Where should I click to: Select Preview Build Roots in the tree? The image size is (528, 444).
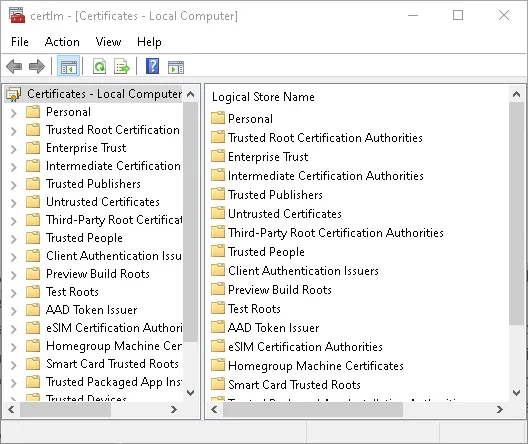tap(98, 274)
